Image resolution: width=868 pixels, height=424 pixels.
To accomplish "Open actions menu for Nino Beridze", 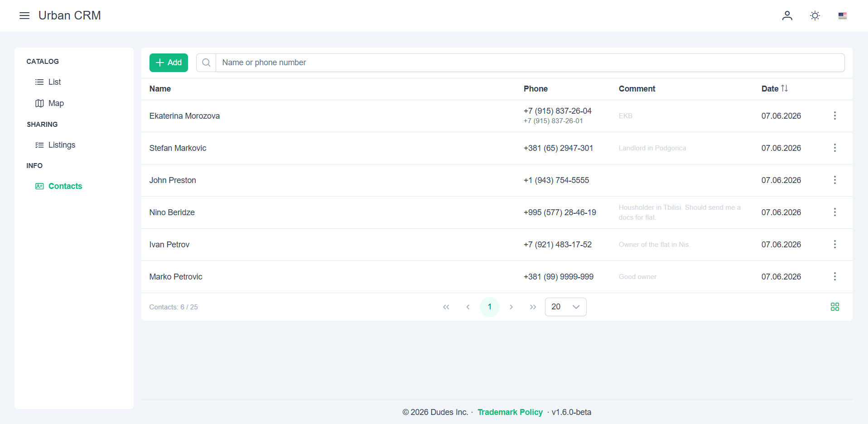I will [835, 212].
